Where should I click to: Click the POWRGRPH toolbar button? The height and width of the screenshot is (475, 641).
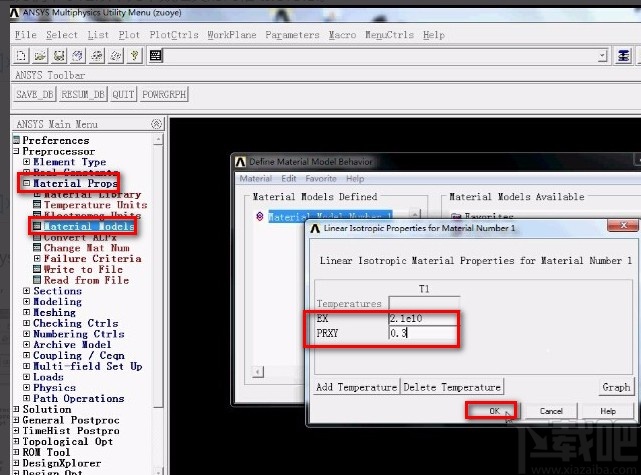click(164, 94)
